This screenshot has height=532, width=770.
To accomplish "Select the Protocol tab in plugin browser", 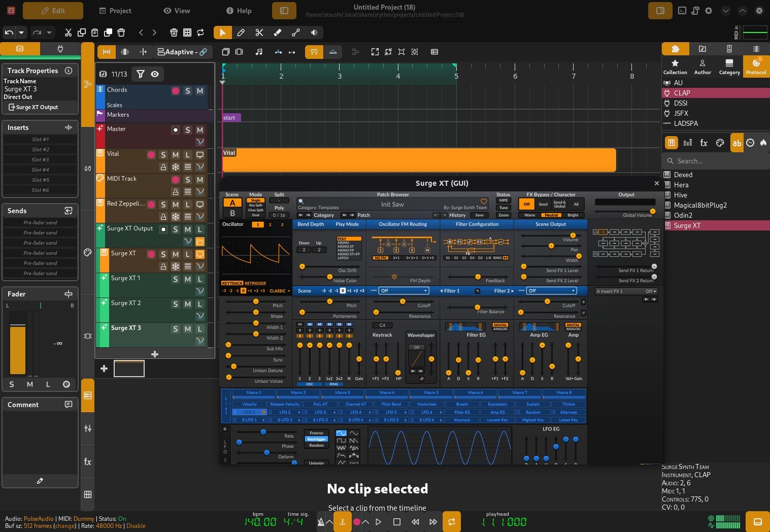I will point(756,66).
